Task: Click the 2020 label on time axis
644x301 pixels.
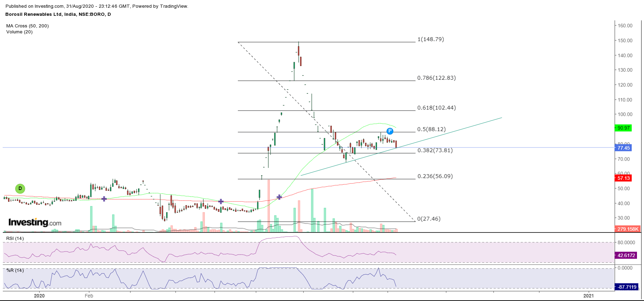Action: pos(39,296)
